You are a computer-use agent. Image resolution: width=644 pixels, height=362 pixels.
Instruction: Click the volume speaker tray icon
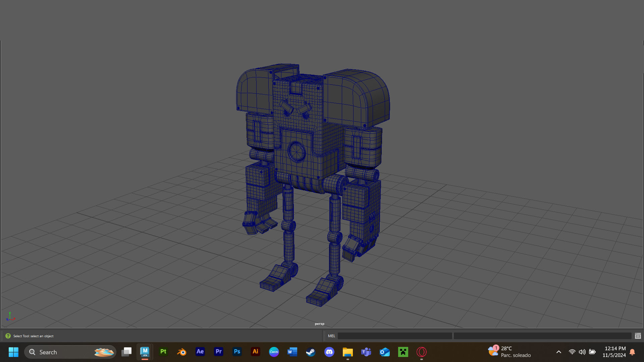(582, 352)
